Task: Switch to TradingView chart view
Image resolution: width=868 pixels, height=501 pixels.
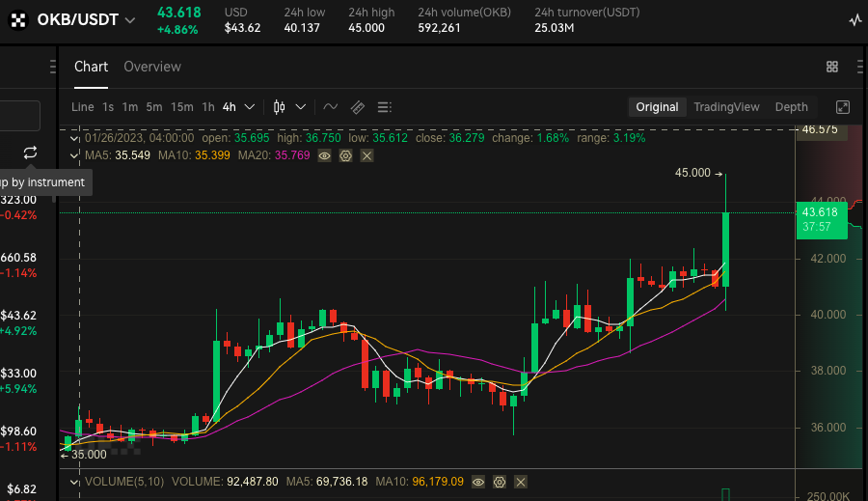Action: click(x=726, y=107)
